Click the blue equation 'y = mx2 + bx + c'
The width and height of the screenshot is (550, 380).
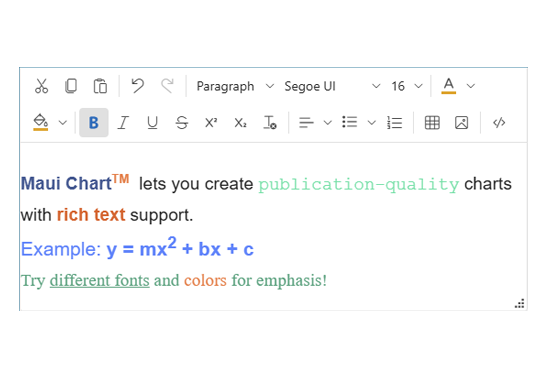click(x=180, y=248)
